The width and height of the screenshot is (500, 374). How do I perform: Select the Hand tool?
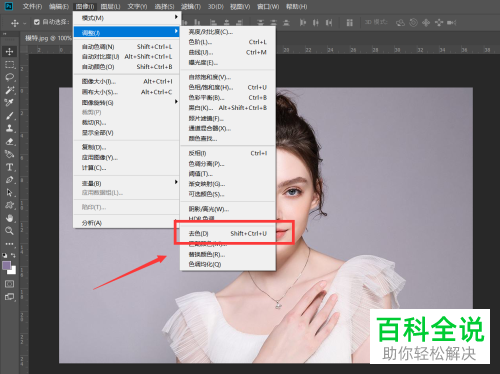coord(9,218)
